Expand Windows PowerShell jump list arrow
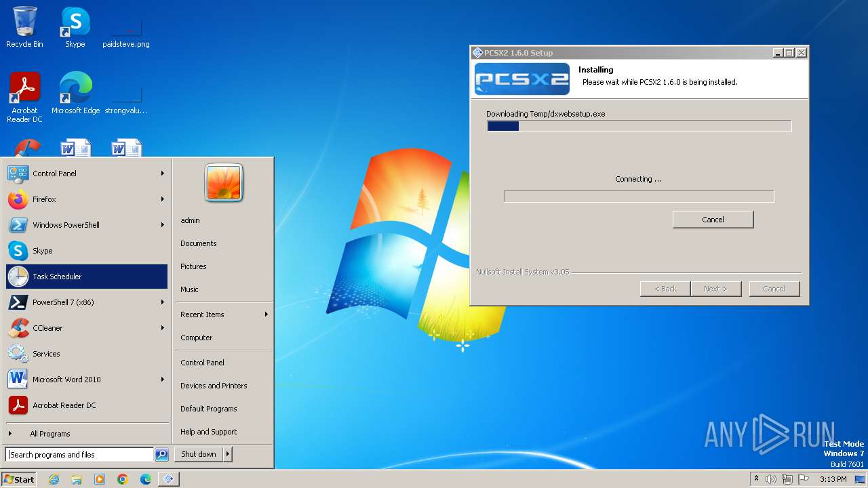Viewport: 868px width, 488px height. click(x=163, y=225)
